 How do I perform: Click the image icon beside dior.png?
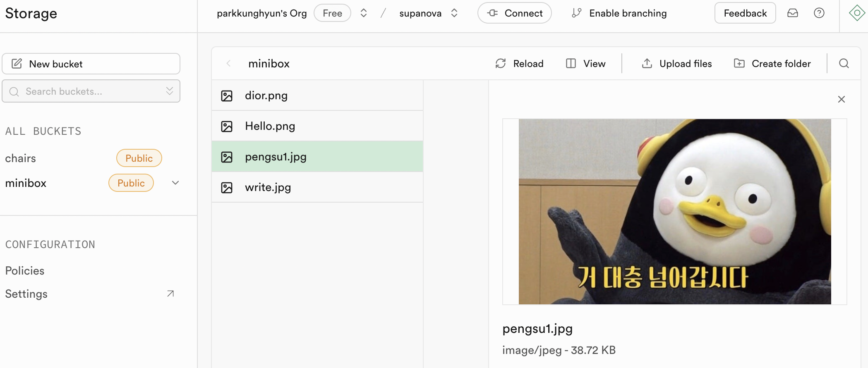point(227,96)
